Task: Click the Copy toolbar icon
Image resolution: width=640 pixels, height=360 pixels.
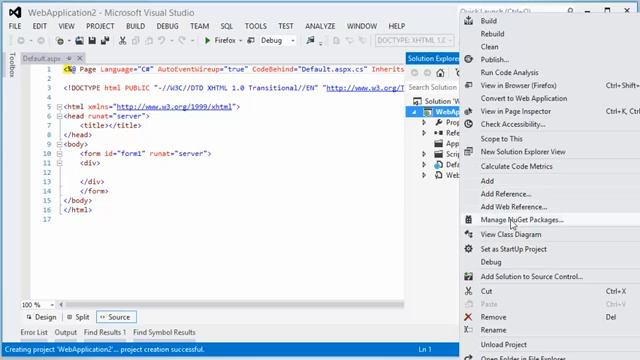Action: tap(136, 40)
